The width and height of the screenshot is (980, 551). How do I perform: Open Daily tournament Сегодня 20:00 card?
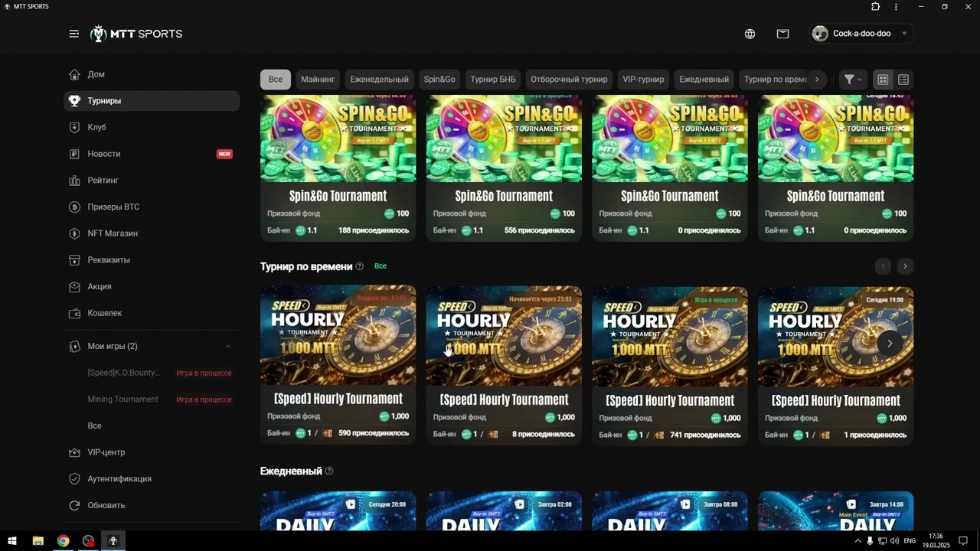[338, 511]
